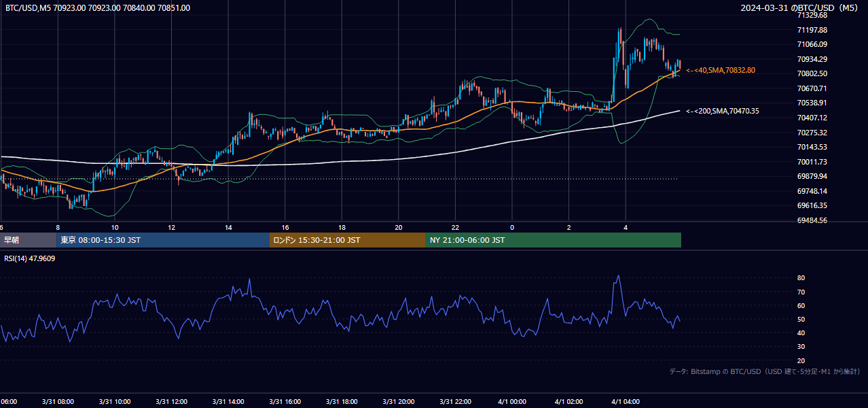Click the 4/1 04:00 date axis label

[x=626, y=402]
